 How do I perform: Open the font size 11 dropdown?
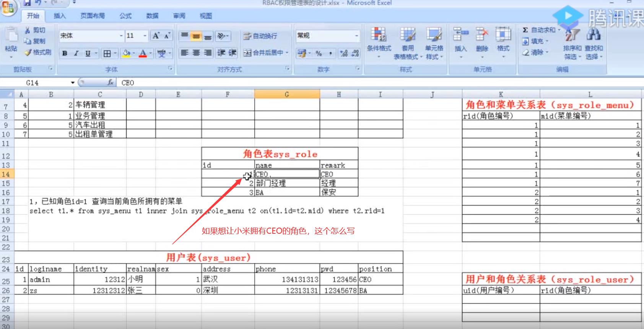click(x=145, y=36)
